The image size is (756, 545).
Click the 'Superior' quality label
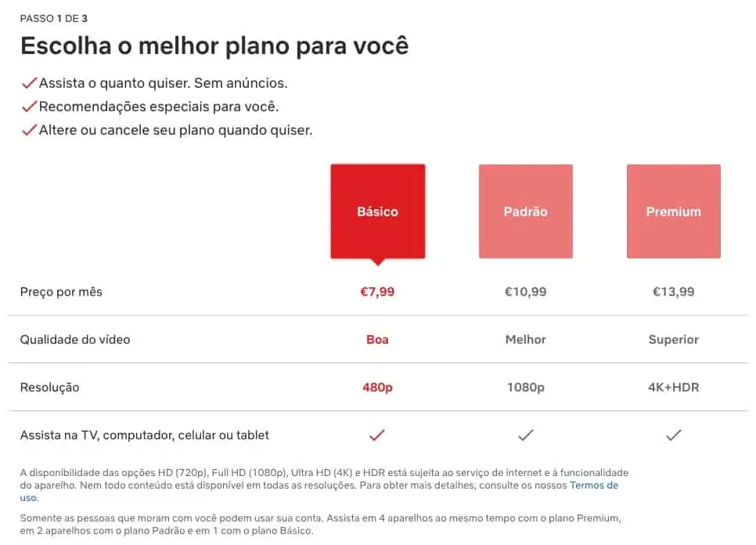tap(673, 339)
